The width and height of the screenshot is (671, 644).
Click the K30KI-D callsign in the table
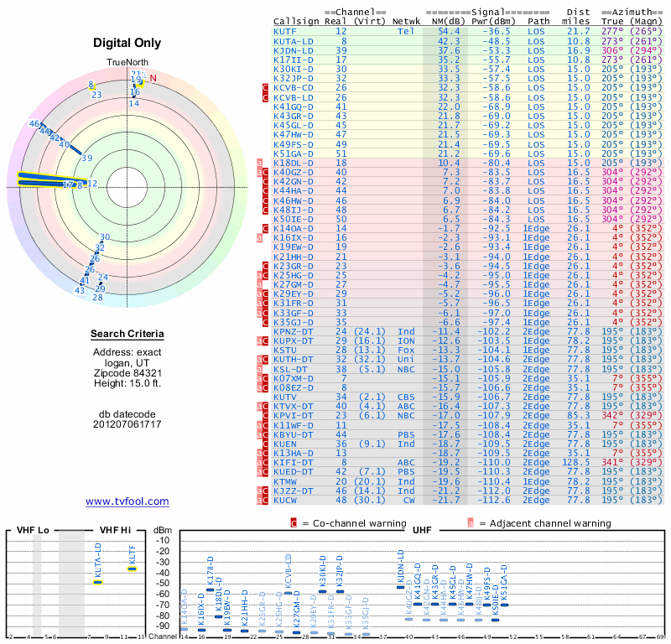coord(294,70)
